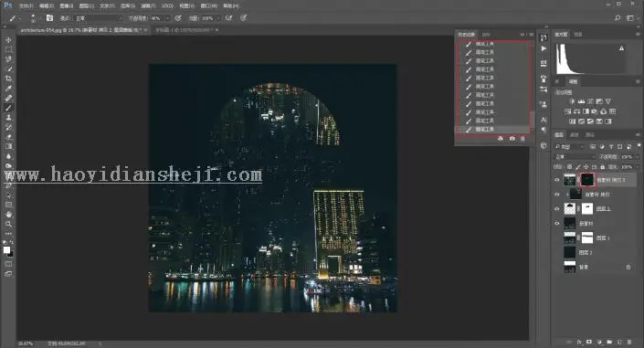
Task: Set the foreground color swatch
Action: coord(6,249)
